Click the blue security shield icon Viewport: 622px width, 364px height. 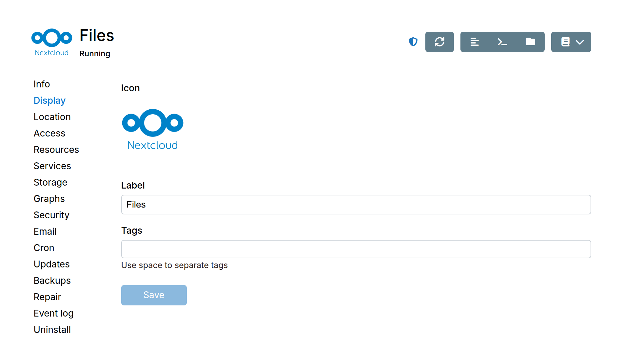[413, 42]
